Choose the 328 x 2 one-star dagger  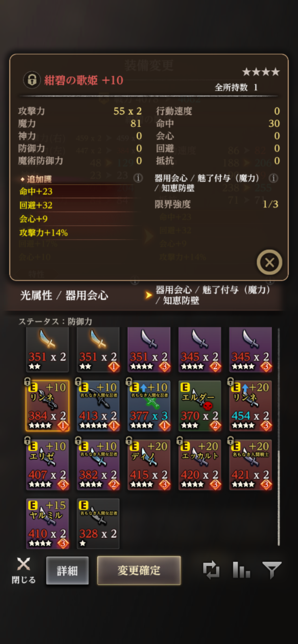click(98, 523)
